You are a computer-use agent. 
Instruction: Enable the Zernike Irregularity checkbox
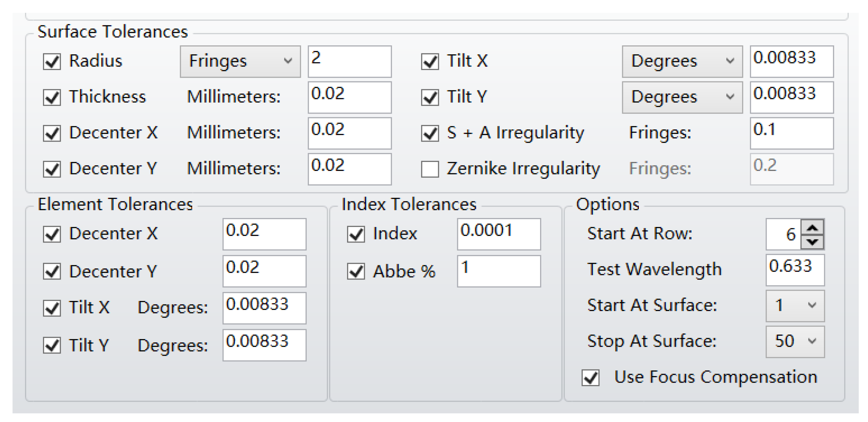coord(430,169)
